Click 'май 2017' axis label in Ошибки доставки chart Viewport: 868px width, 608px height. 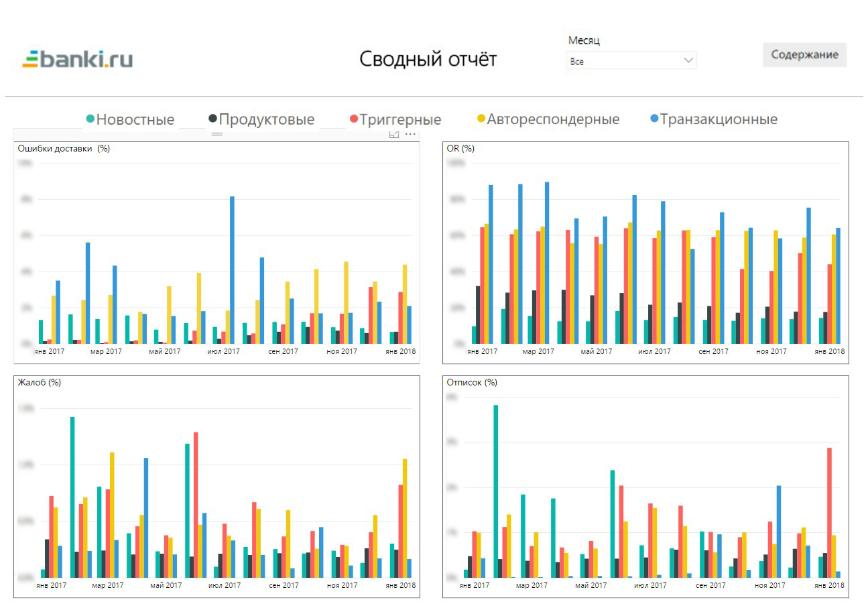(x=165, y=351)
